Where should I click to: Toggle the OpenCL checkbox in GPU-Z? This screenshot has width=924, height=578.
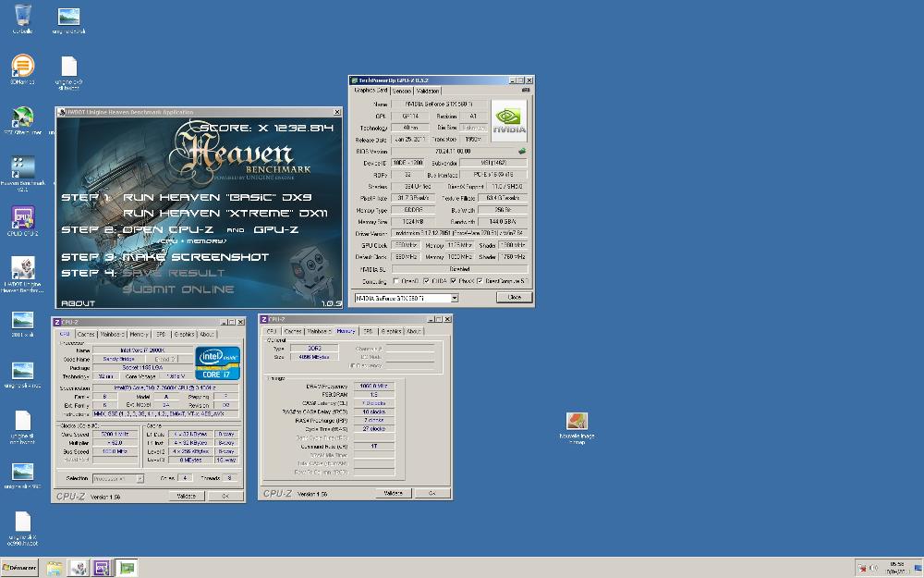(396, 281)
